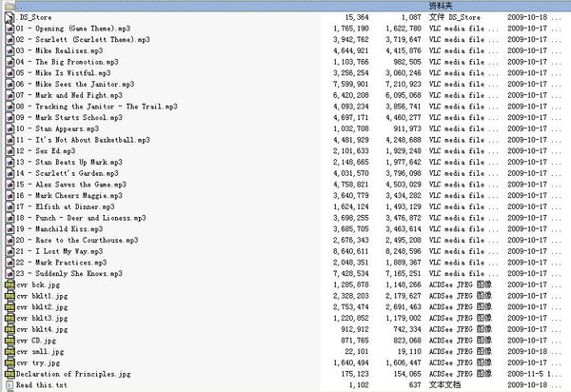Click size 1,640,494 of cvr try.jpg
This screenshot has width=571, height=392.
click(x=350, y=363)
